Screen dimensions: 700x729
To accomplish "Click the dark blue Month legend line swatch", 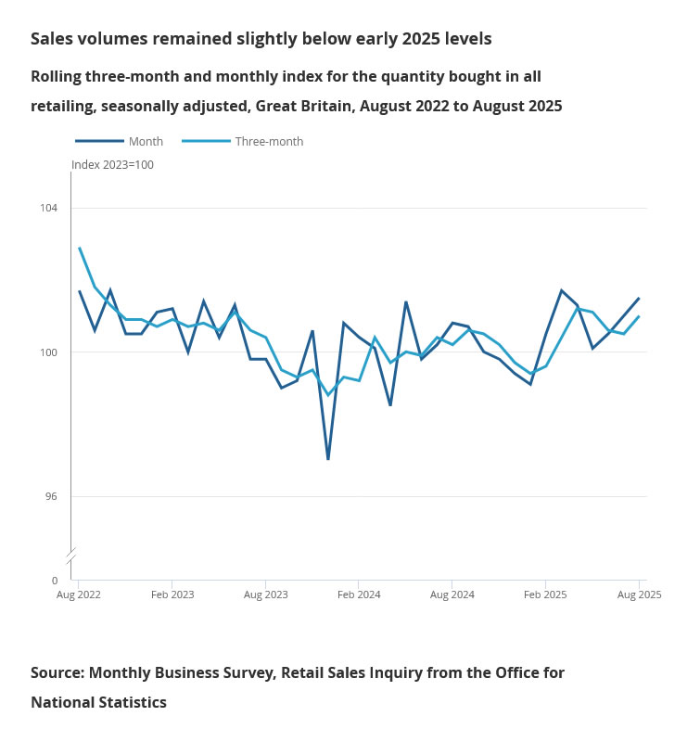I will click(99, 142).
